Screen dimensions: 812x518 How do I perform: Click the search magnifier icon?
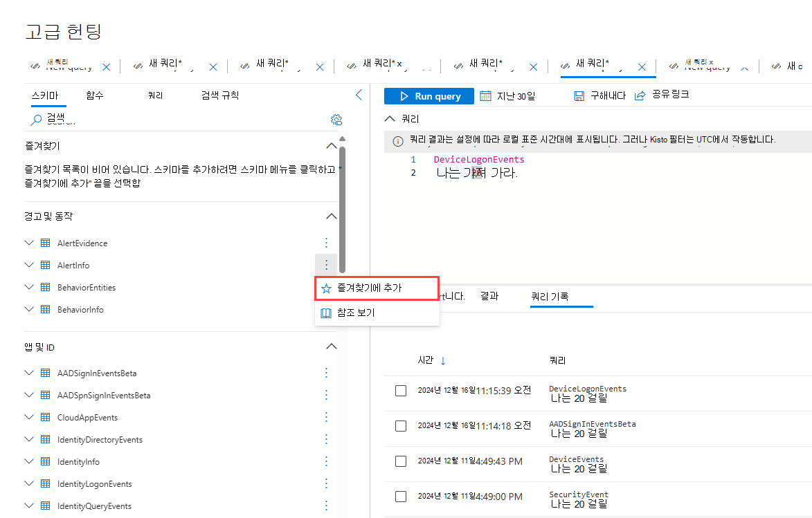tap(36, 120)
